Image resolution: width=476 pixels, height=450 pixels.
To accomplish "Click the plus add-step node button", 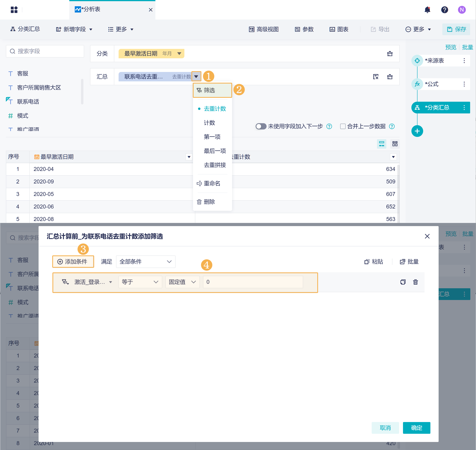I will (x=417, y=131).
